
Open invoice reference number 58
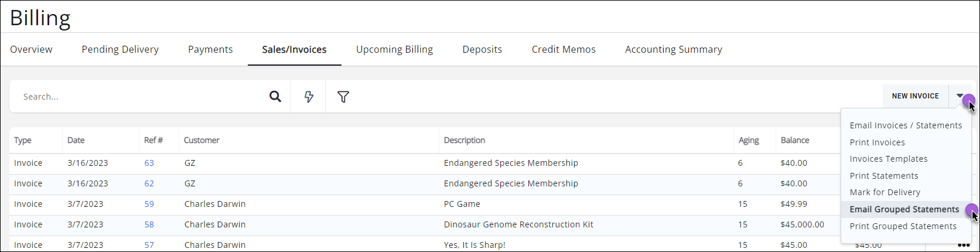click(x=149, y=224)
